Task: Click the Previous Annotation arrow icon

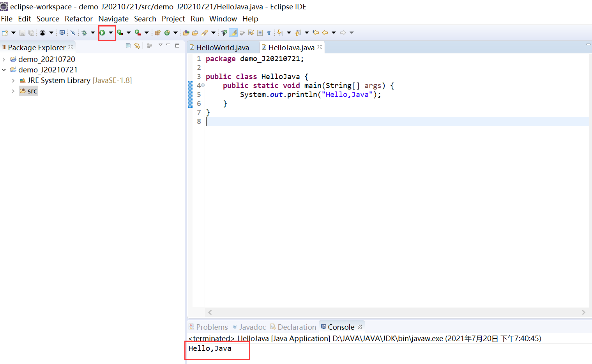Action: click(298, 33)
